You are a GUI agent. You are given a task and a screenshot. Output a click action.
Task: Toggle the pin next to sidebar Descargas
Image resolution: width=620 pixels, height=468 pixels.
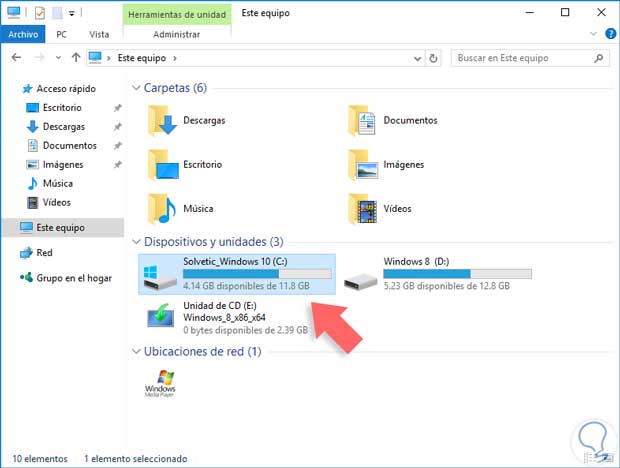click(117, 126)
